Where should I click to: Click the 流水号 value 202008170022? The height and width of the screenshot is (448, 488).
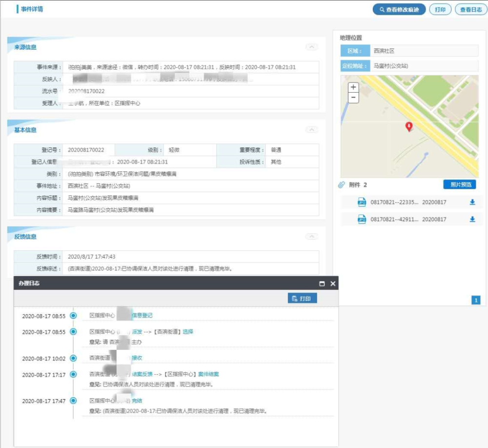tap(86, 91)
